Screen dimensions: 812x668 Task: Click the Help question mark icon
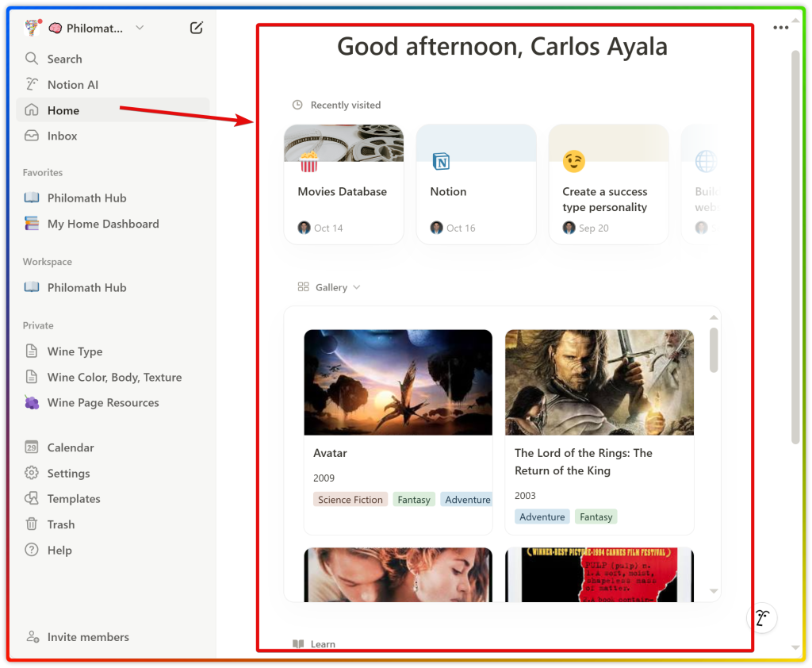[x=32, y=550]
